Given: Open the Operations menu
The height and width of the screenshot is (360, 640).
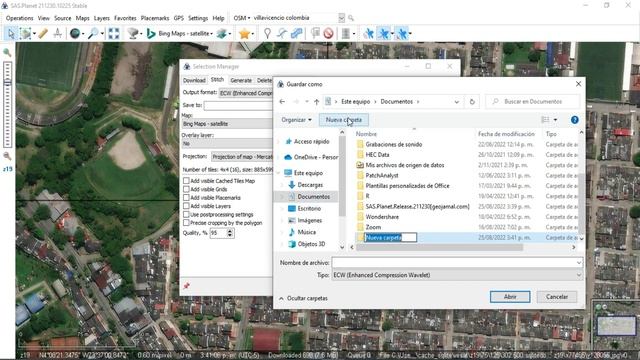Looking at the screenshot, I should coord(20,18).
